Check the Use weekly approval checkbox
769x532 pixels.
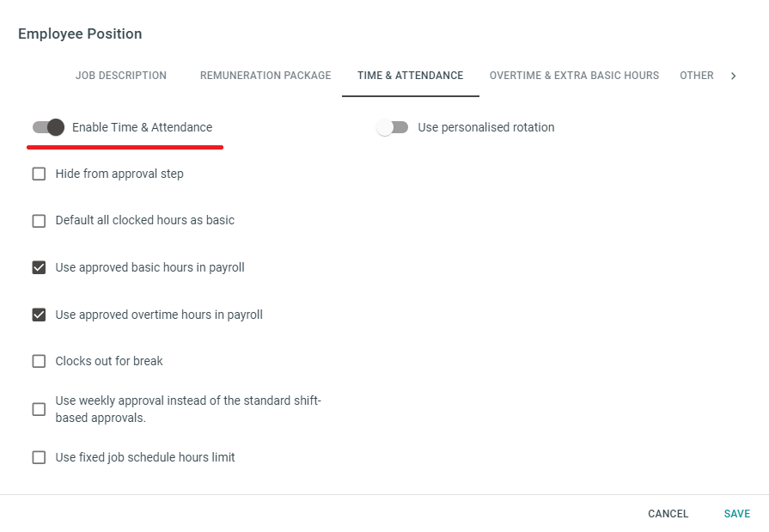[39, 409]
